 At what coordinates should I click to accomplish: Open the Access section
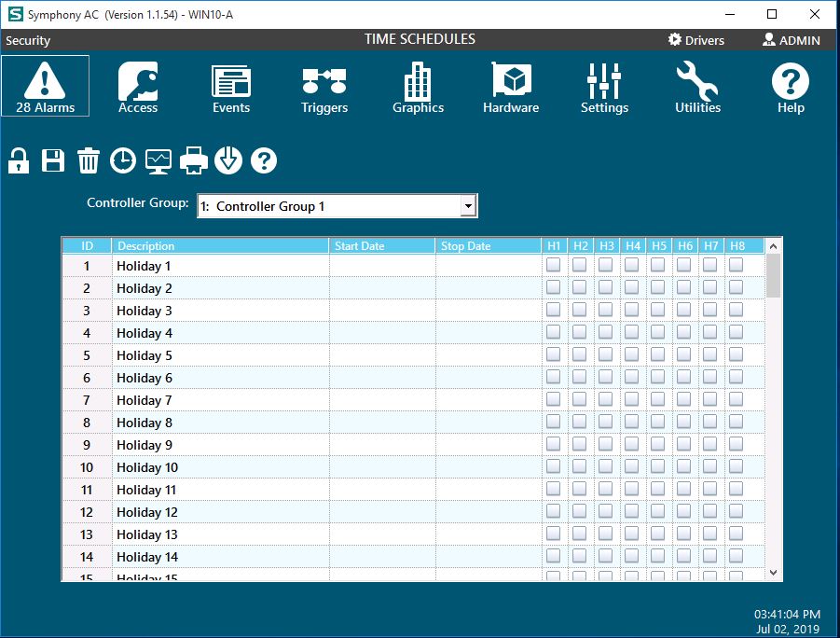point(138,87)
